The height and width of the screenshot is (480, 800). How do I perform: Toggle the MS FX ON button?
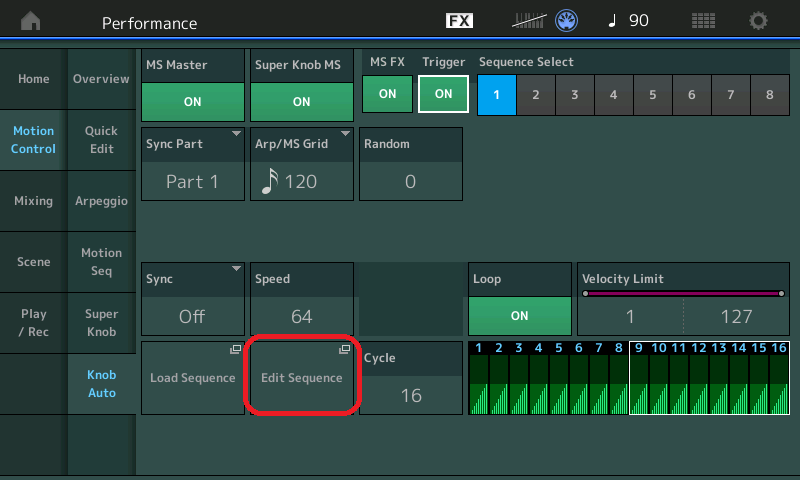pos(387,94)
